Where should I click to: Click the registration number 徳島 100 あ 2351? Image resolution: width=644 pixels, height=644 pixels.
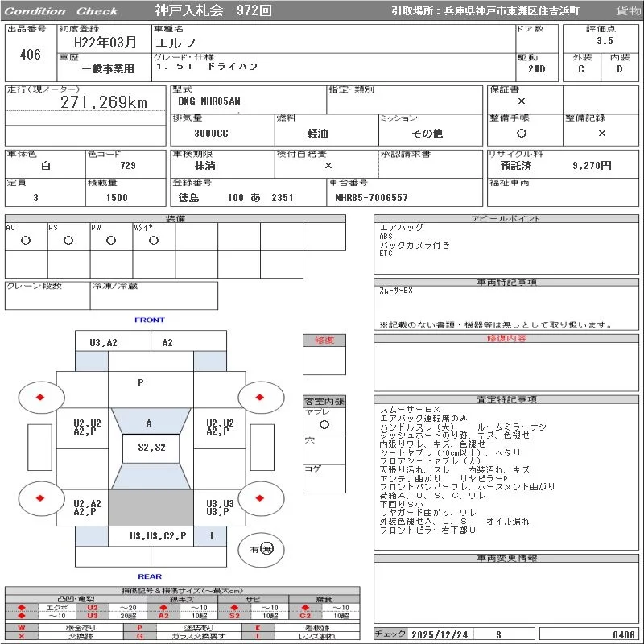pyautogui.click(x=236, y=198)
